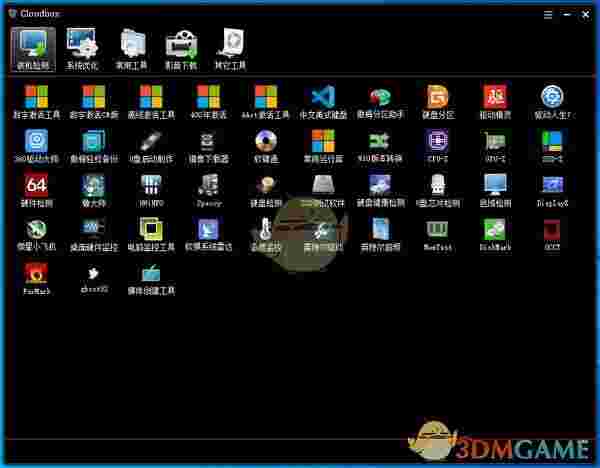Open the colorful blocks icon right of GPU-Z
This screenshot has height=468, width=600.
(552, 141)
